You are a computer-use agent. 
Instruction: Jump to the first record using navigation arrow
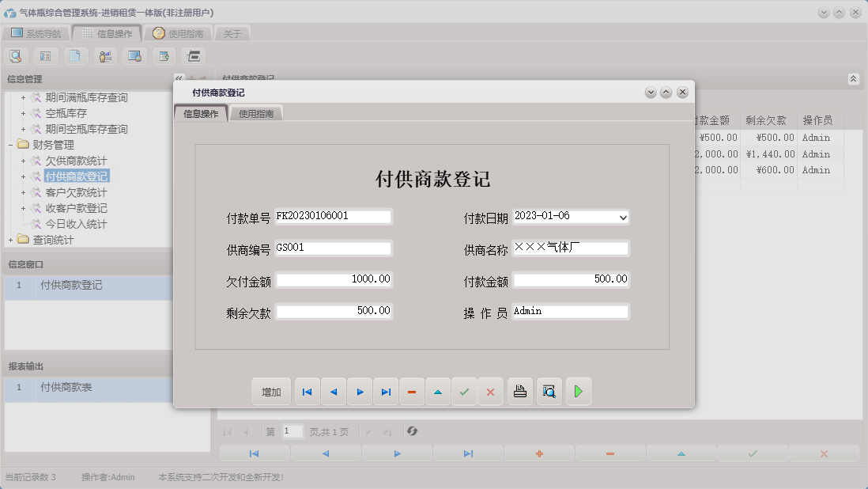[307, 391]
